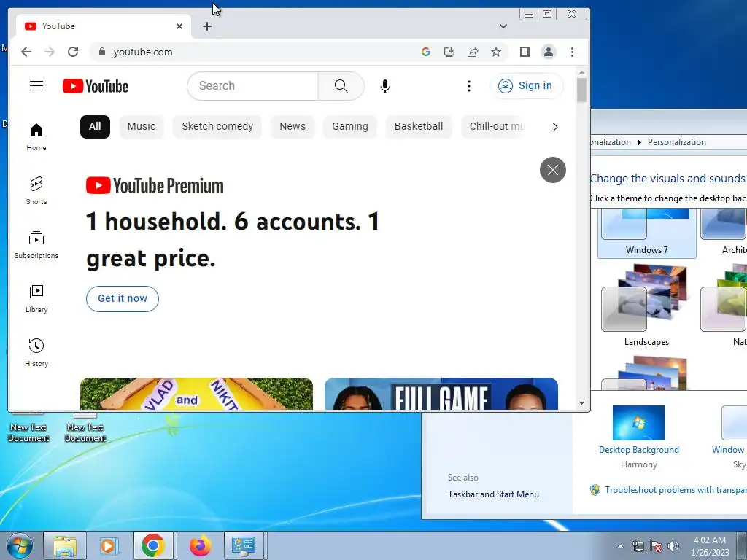
Task: Select the All filter chip
Action: pos(95,127)
